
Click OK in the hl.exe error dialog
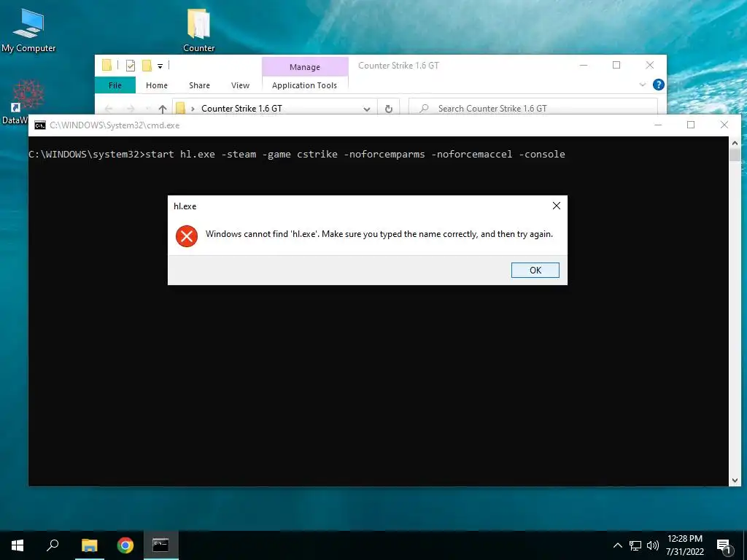[x=535, y=270]
